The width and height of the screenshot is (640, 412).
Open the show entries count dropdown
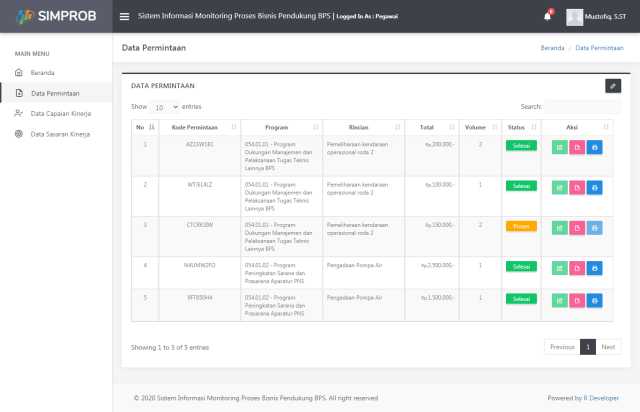pos(165,106)
